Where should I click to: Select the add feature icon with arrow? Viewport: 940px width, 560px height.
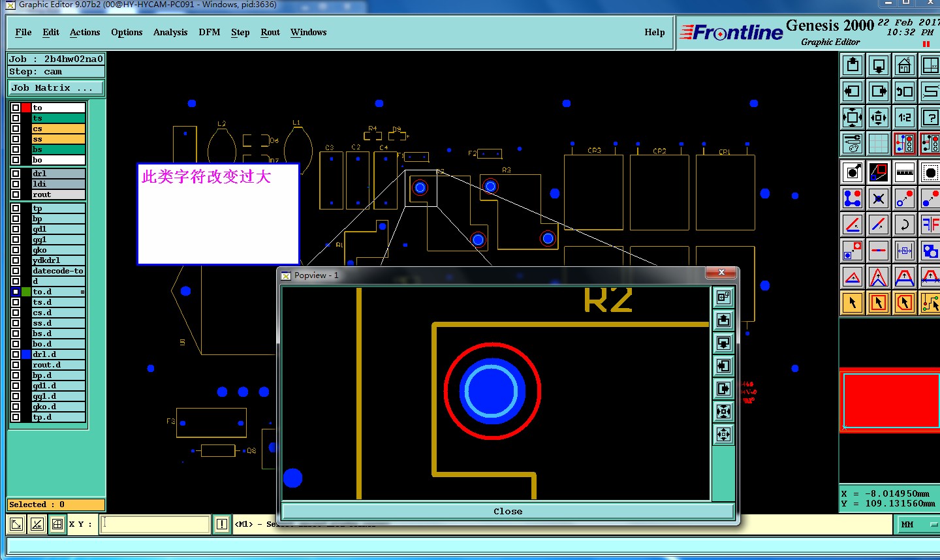[853, 172]
